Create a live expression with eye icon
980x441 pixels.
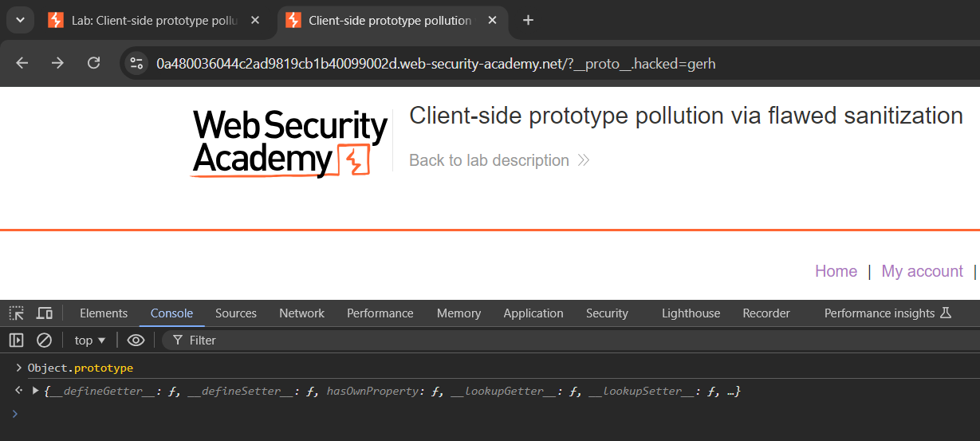pyautogui.click(x=136, y=341)
